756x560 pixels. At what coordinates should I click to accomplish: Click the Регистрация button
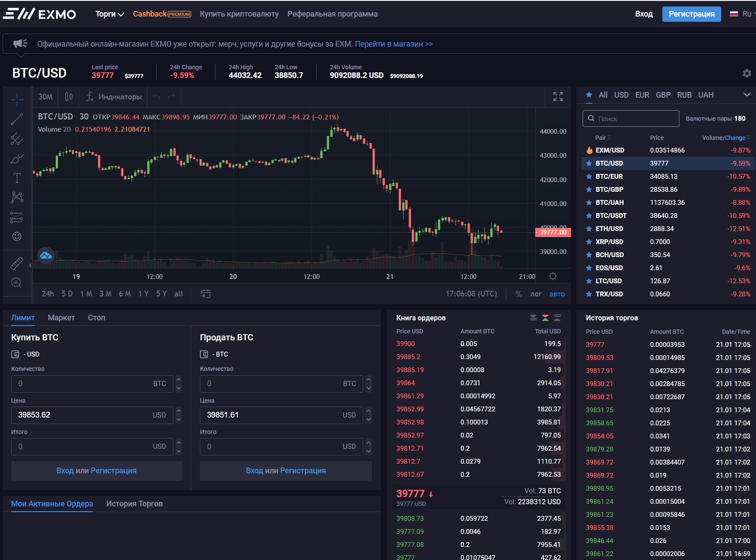coord(692,14)
